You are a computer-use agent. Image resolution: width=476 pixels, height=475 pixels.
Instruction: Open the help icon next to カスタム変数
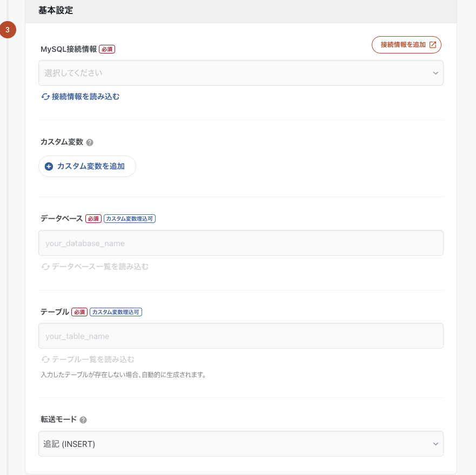(x=90, y=142)
